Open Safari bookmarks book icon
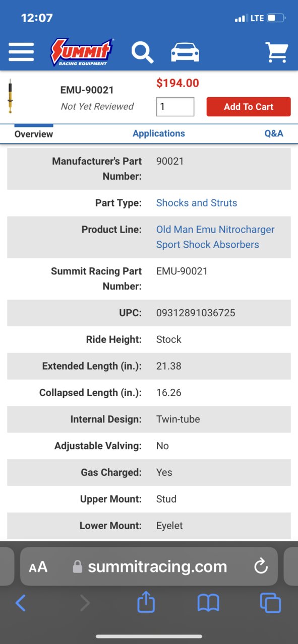Screen dimensions: 298x644 (x=208, y=603)
